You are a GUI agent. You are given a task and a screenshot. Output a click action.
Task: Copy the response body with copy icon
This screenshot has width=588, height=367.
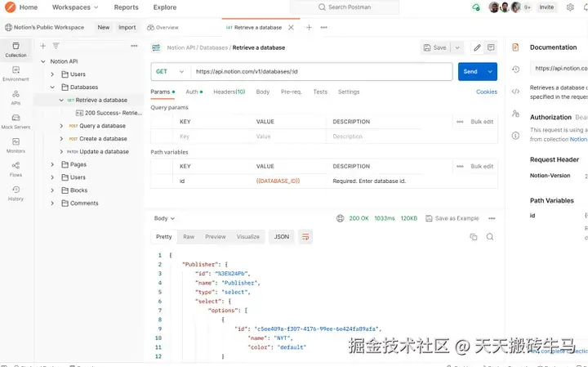474,237
